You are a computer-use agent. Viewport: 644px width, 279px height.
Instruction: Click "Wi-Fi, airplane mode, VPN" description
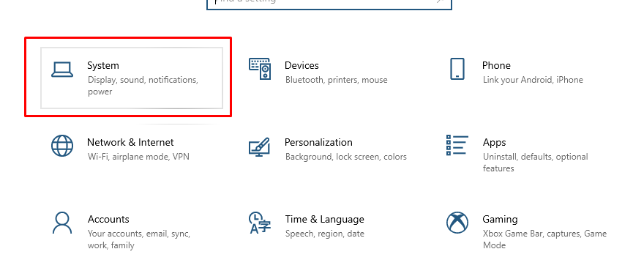click(x=138, y=157)
